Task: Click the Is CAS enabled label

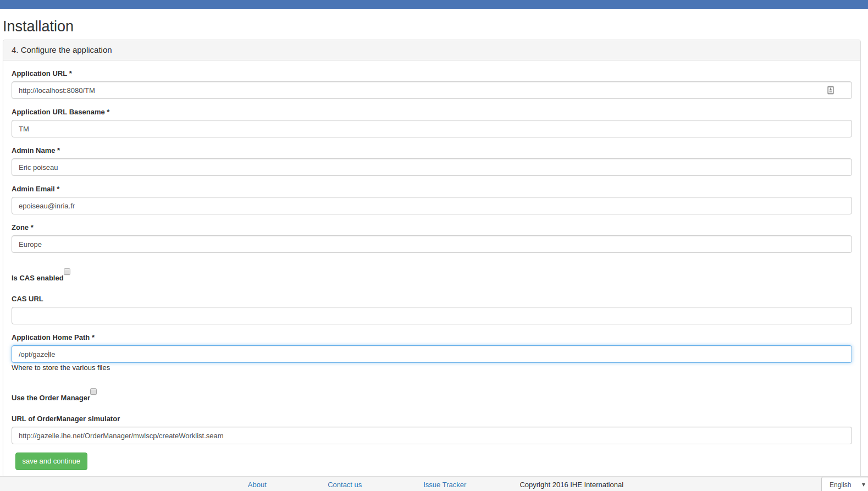Action: point(37,278)
